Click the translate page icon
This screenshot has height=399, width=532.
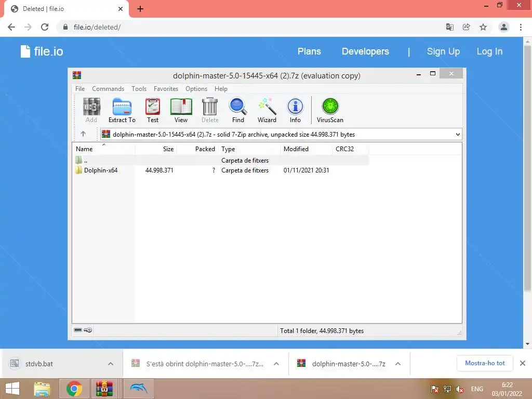click(449, 27)
